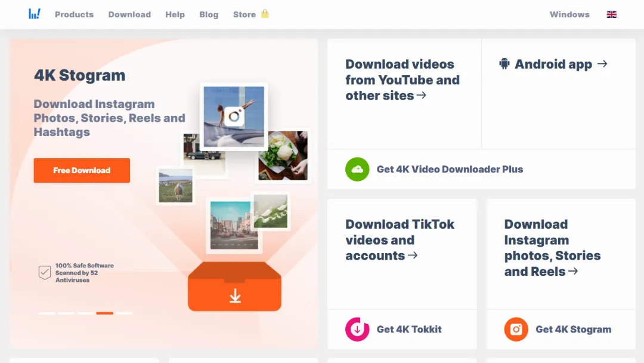
Task: Open the Products menu
Action: click(x=75, y=14)
